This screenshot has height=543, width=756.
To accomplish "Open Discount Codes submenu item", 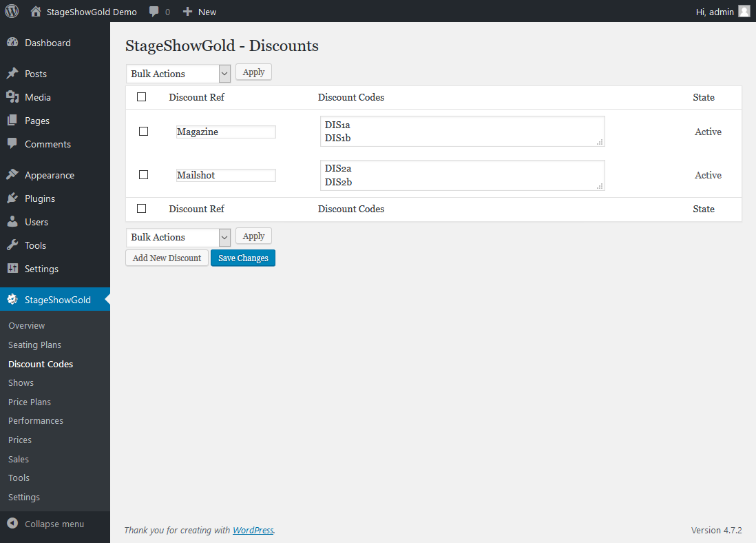I will click(41, 365).
